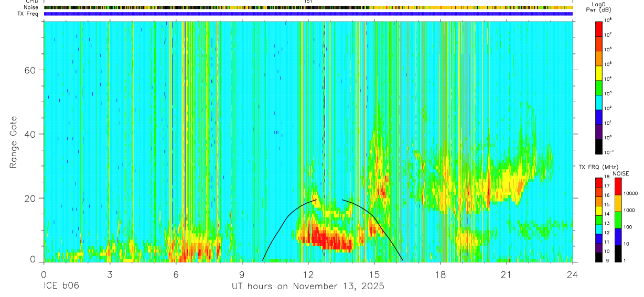Pick the cyan segment of the power colorbar
This screenshot has width=644, height=297.
click(x=598, y=102)
